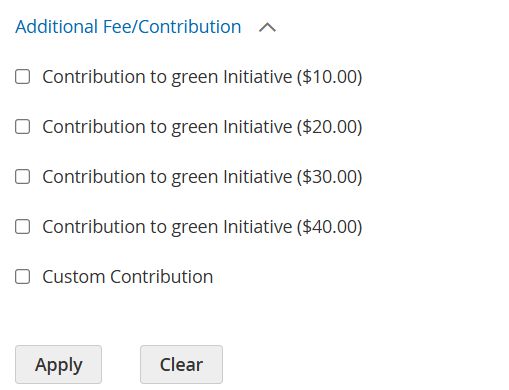Screen dimensions: 509x390
Task: Click the ($30.00) amount text
Action: [x=330, y=177]
